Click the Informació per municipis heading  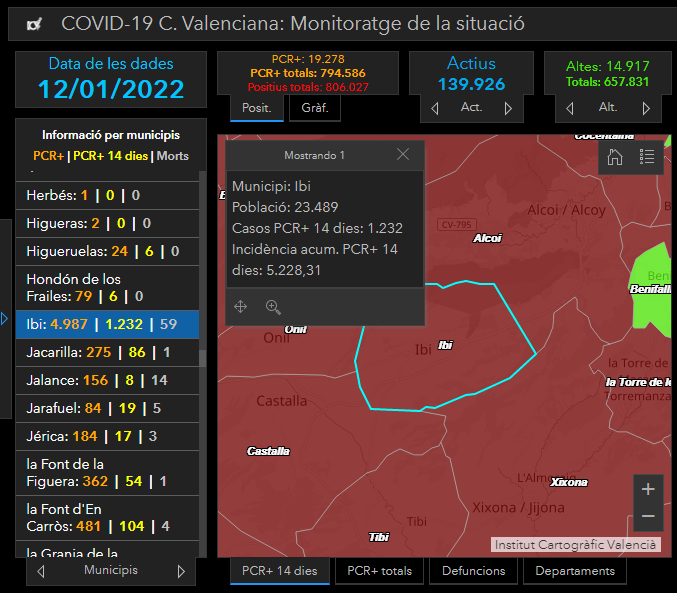pyautogui.click(x=111, y=135)
